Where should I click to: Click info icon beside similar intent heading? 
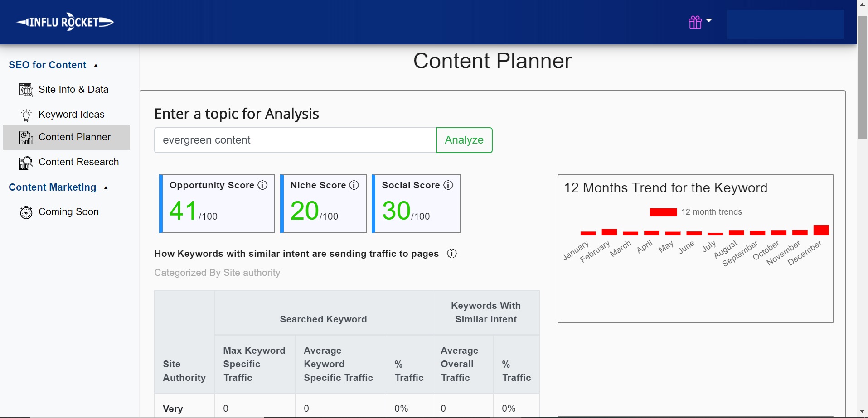452,254
